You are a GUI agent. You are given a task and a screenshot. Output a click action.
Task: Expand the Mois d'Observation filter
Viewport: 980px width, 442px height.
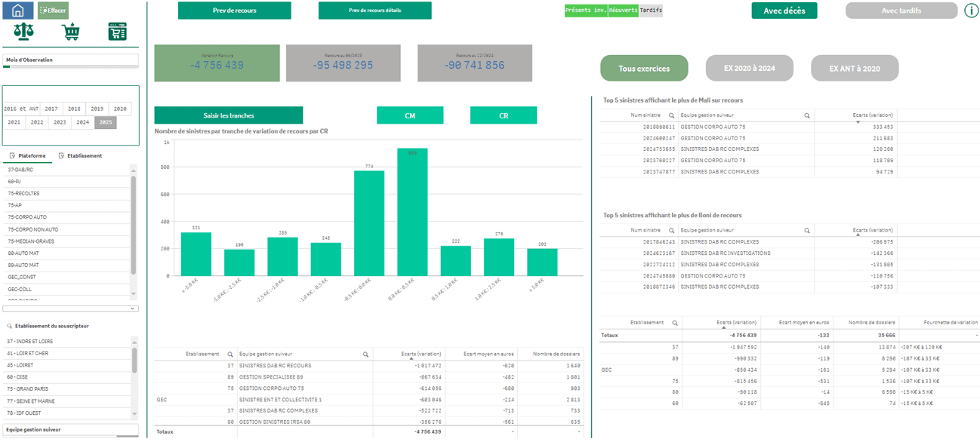click(x=70, y=60)
